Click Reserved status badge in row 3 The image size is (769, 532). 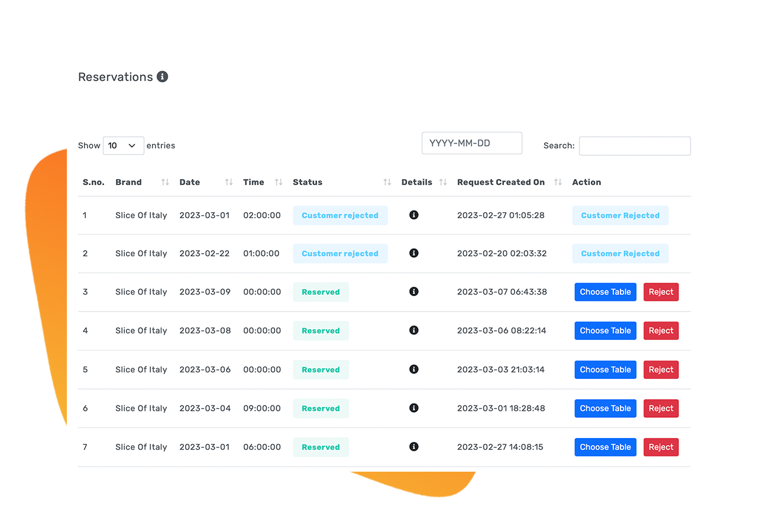pyautogui.click(x=321, y=292)
